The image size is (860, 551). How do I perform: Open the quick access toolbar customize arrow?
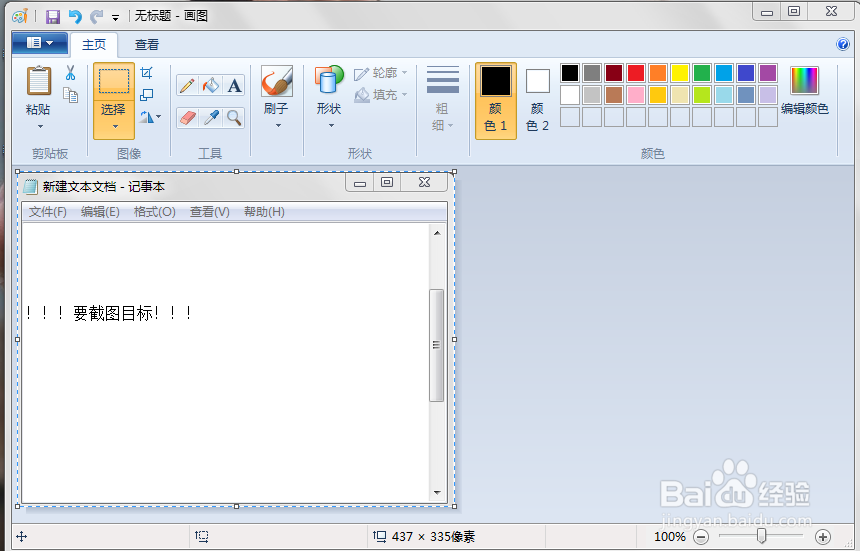115,18
